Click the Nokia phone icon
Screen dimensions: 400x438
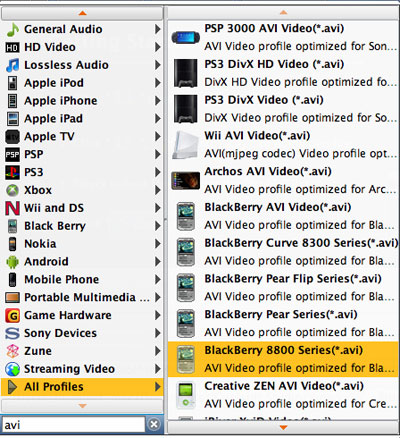[12, 244]
